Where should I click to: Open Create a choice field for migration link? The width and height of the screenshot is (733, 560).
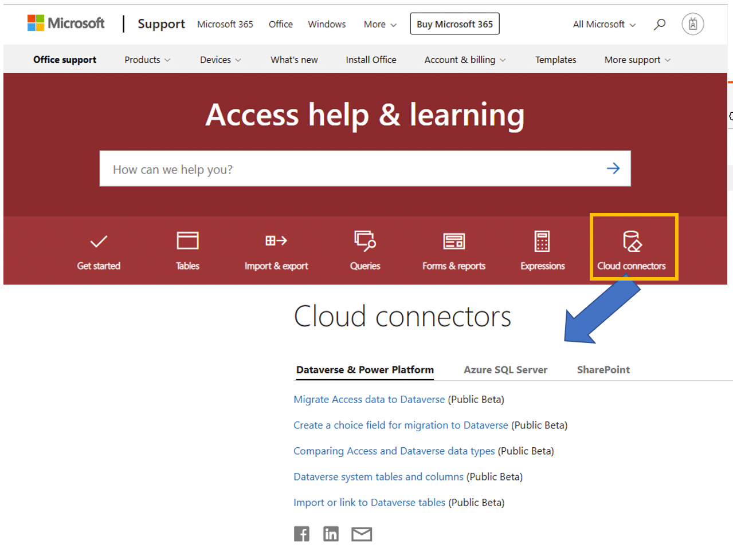pyautogui.click(x=401, y=425)
